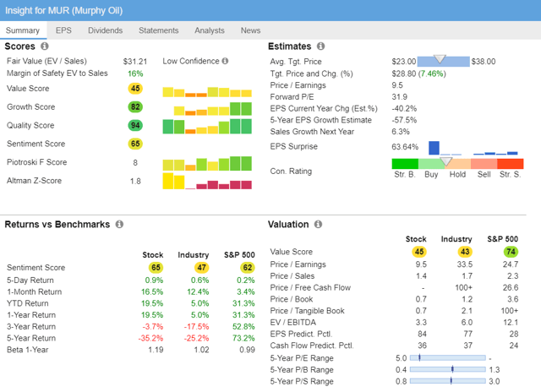The width and height of the screenshot is (541, 392).
Task: Open the info icon beside Scores heading
Action: [45, 46]
